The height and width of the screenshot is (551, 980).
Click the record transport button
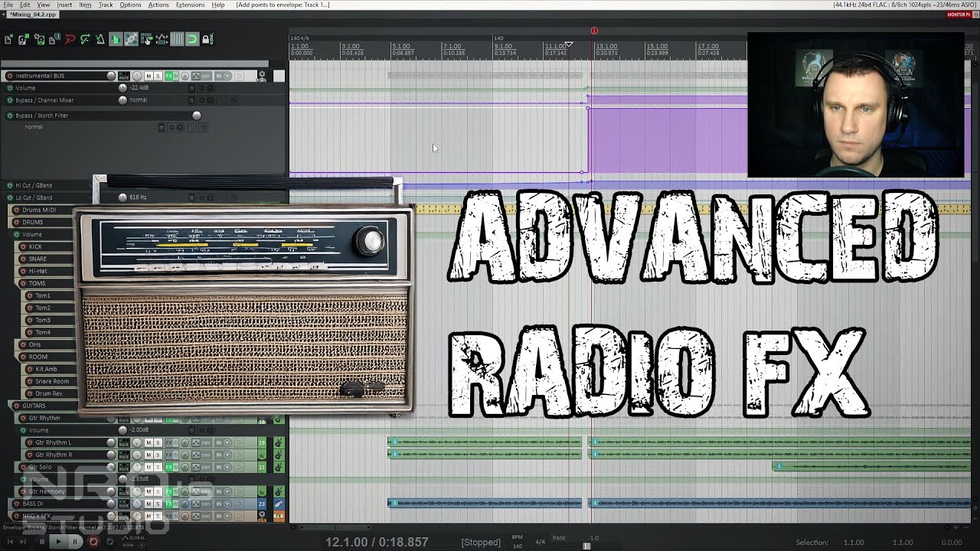tap(93, 541)
